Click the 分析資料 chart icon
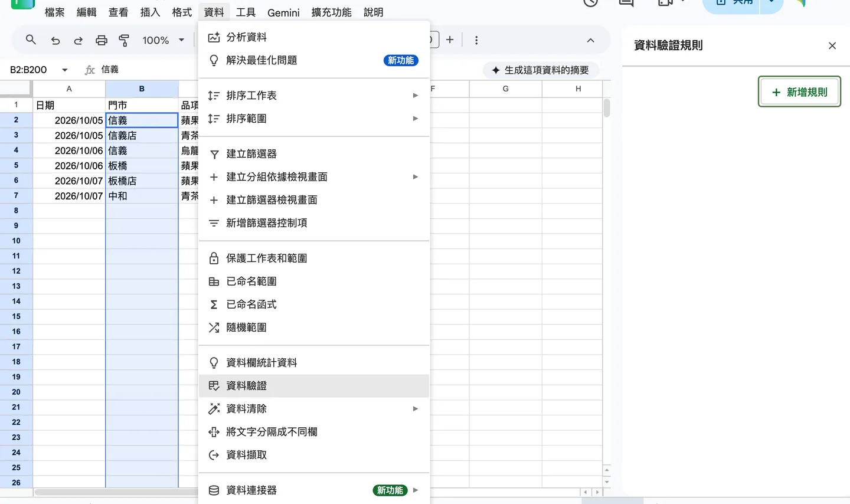Screen dimensions: 850x504 214,37
